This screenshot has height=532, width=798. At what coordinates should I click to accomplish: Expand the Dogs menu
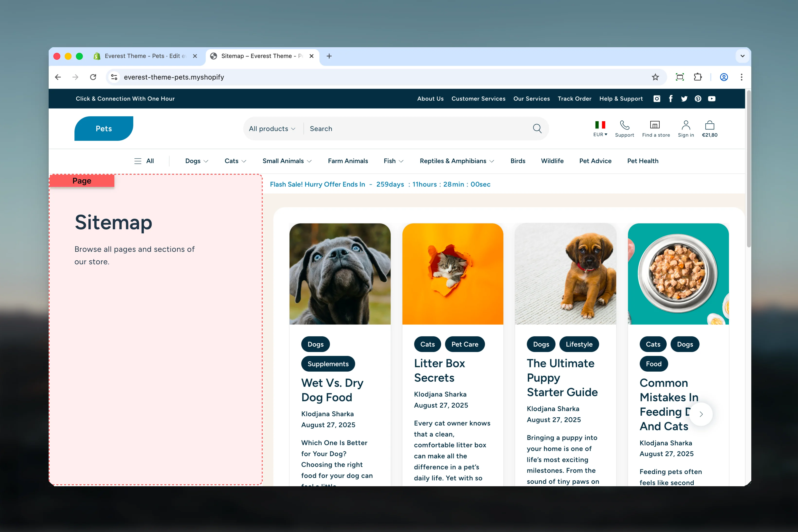tap(197, 161)
